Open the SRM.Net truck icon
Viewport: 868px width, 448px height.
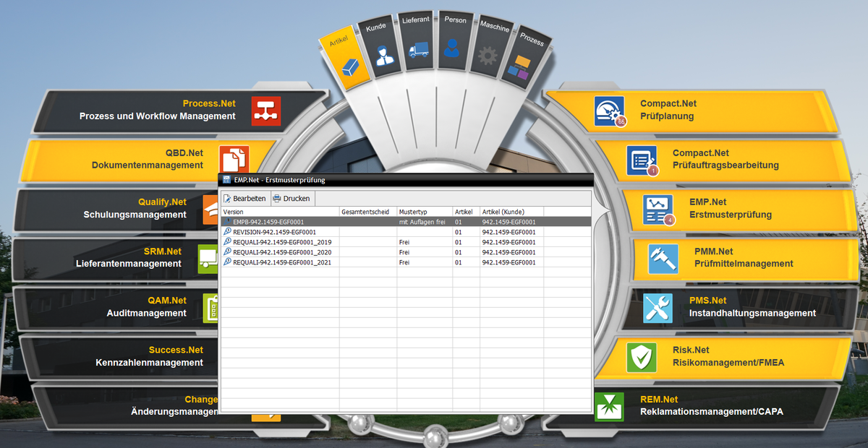tap(208, 259)
